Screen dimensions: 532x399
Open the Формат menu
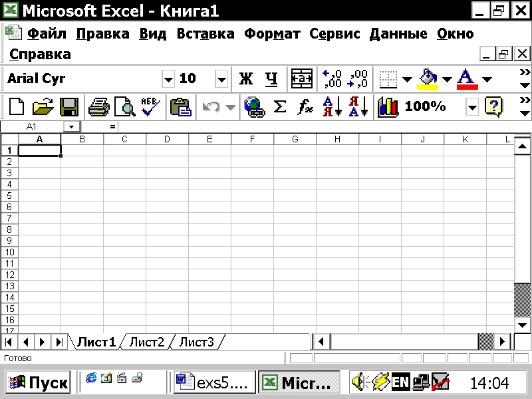[x=273, y=34]
